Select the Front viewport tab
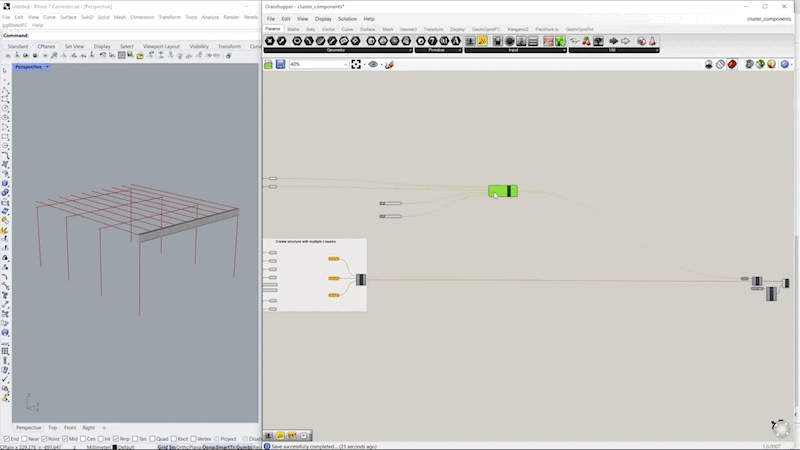Image resolution: width=800 pixels, height=450 pixels. click(x=70, y=428)
